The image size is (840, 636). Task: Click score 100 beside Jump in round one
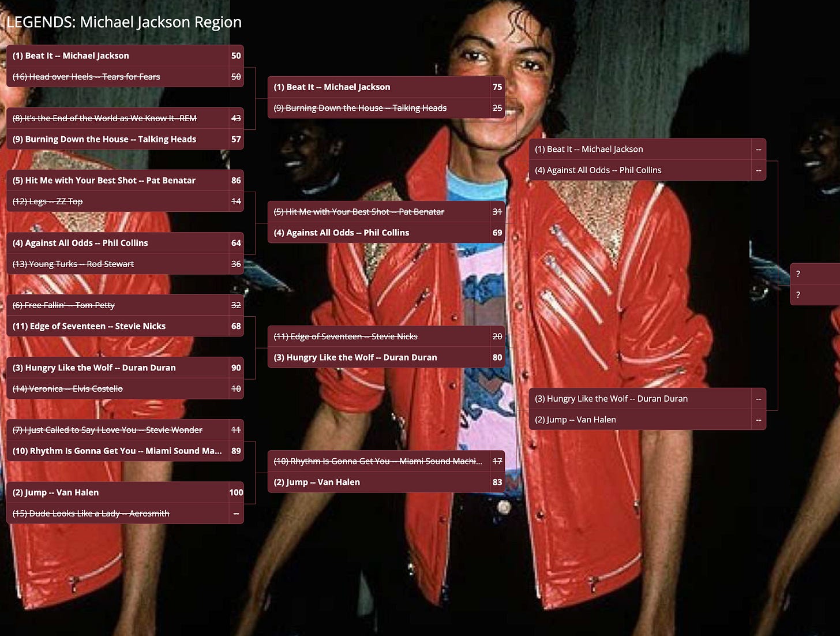click(x=236, y=492)
